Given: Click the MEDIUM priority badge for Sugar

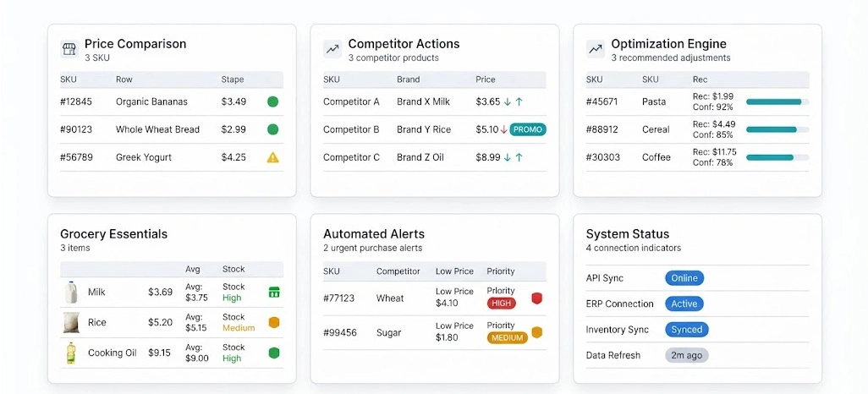Looking at the screenshot, I should (x=508, y=337).
